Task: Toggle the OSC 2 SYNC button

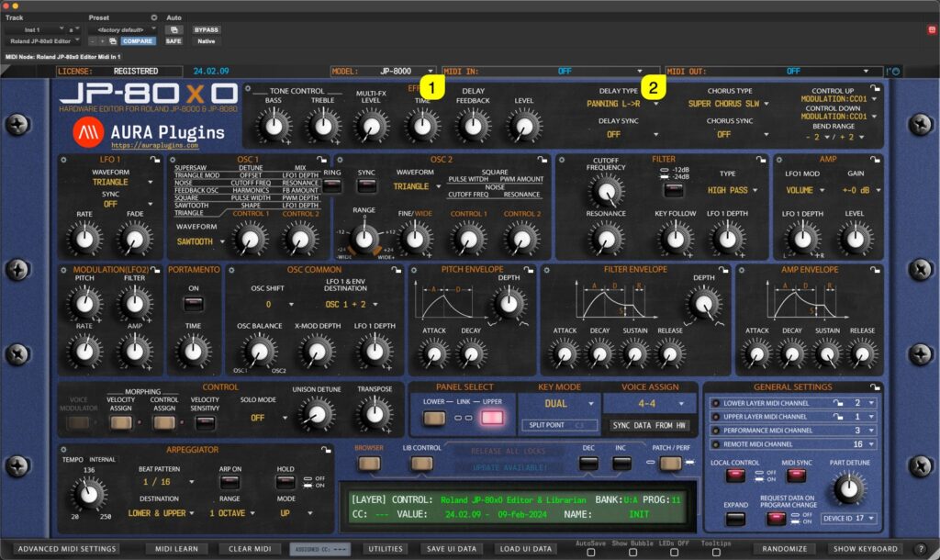Action: (x=366, y=186)
